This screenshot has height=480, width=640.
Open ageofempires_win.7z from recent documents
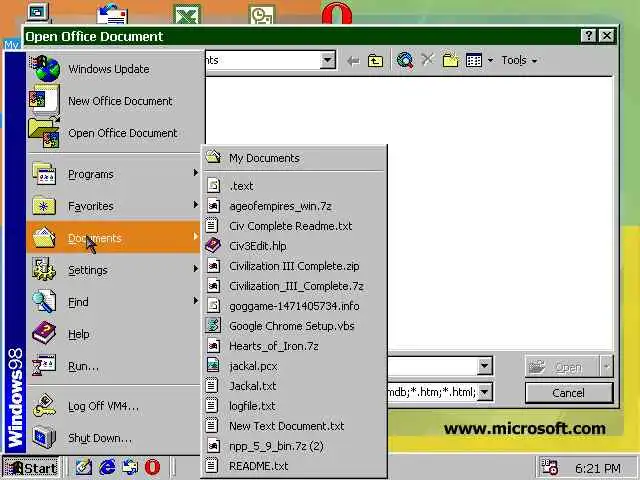tap(294, 206)
